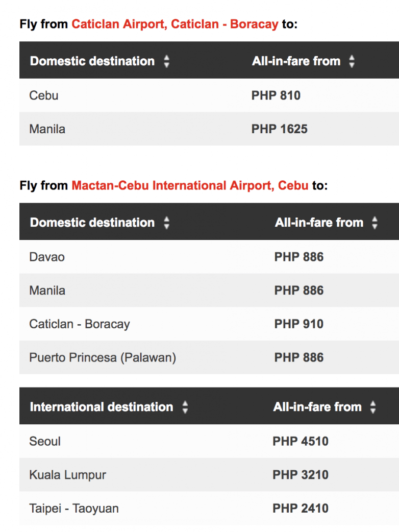Click PHP 1625 fare for Manila
The width and height of the screenshot is (399, 532).
(280, 129)
